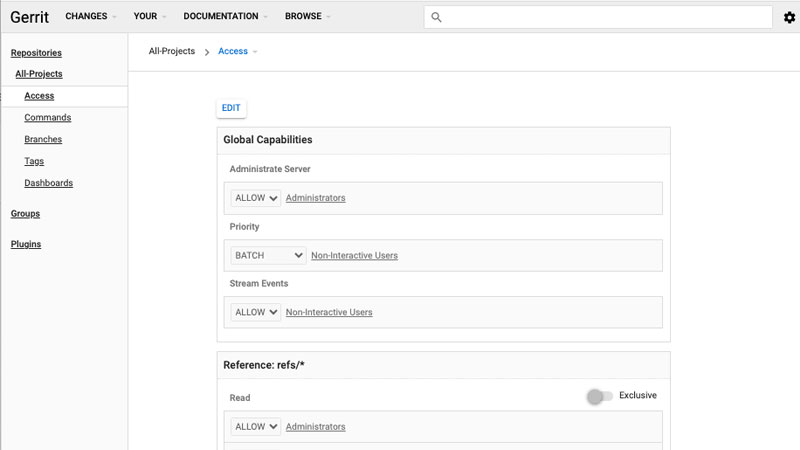Open the Read permission ALLOW dropdown
Viewport: 800px width, 450px height.
click(x=256, y=427)
